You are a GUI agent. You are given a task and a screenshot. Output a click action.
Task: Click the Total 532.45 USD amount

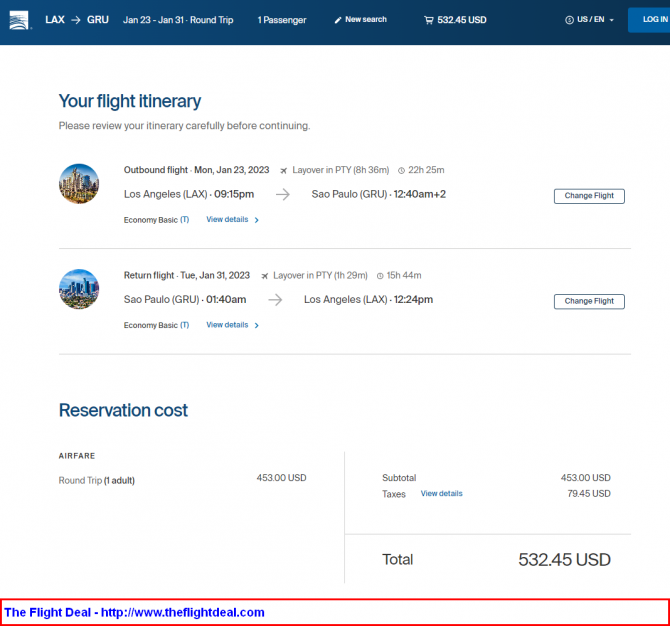[564, 559]
